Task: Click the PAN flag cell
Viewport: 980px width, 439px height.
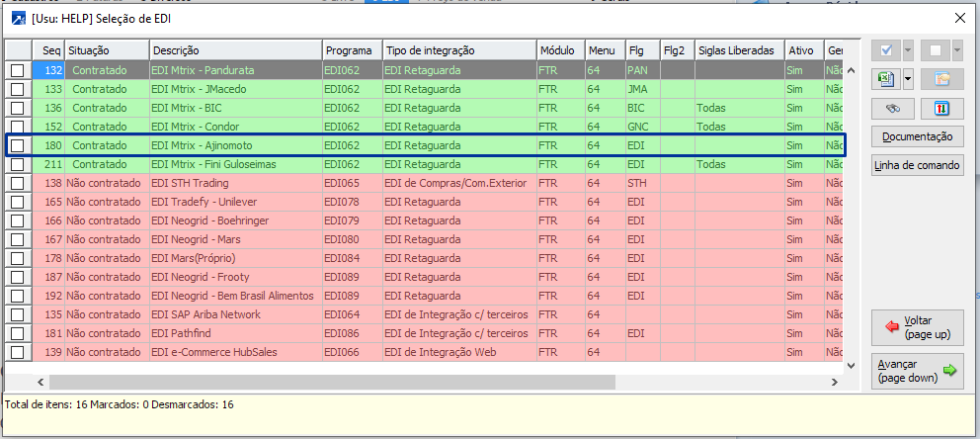Action: click(x=642, y=70)
